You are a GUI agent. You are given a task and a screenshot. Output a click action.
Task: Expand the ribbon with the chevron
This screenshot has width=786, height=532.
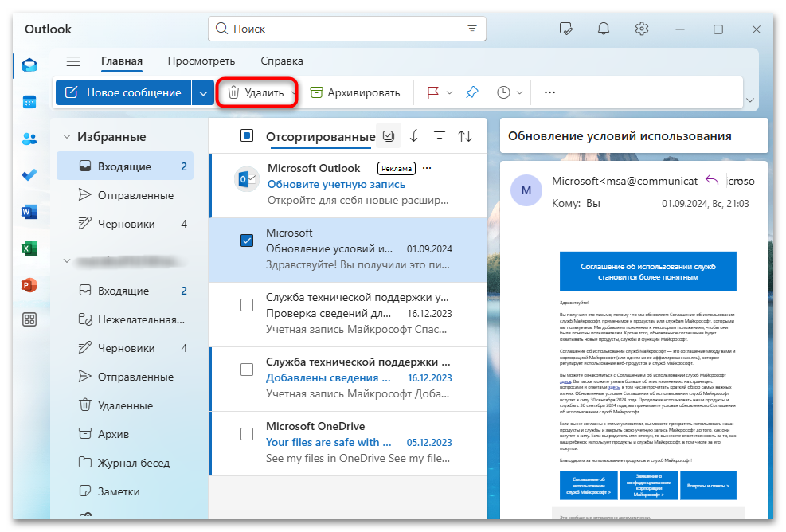(750, 100)
